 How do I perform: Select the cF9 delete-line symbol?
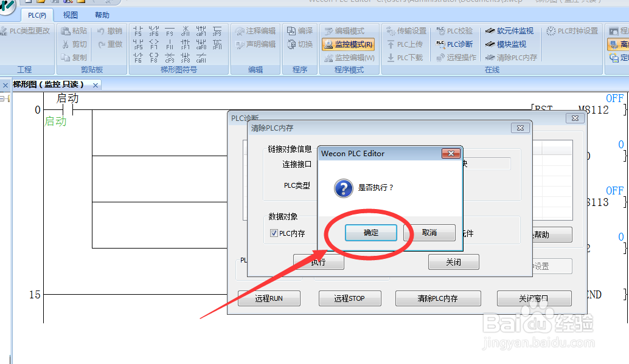click(170, 58)
